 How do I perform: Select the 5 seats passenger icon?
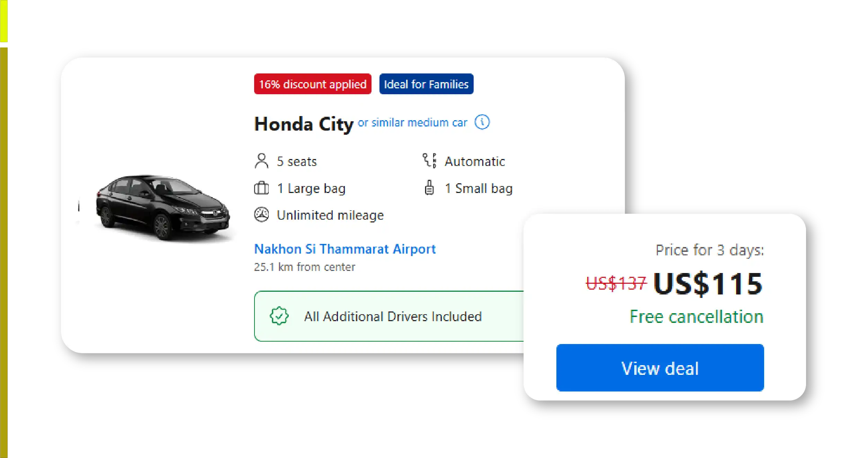coord(262,160)
